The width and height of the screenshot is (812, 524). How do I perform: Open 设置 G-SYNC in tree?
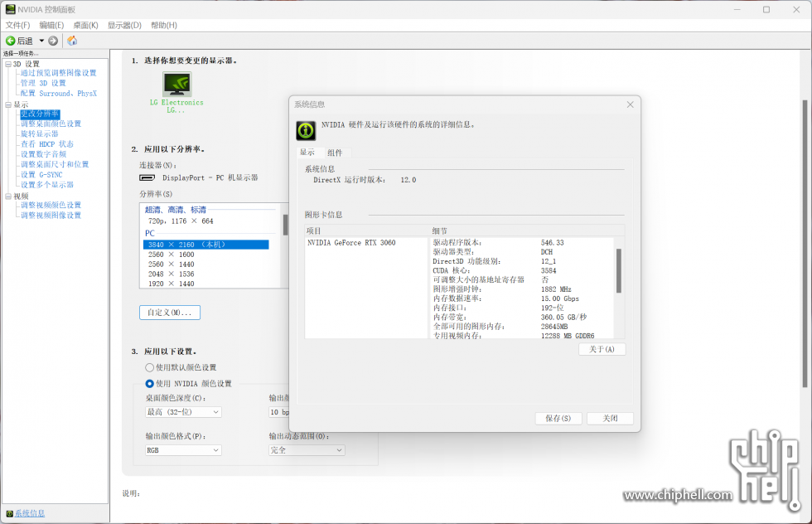41,175
